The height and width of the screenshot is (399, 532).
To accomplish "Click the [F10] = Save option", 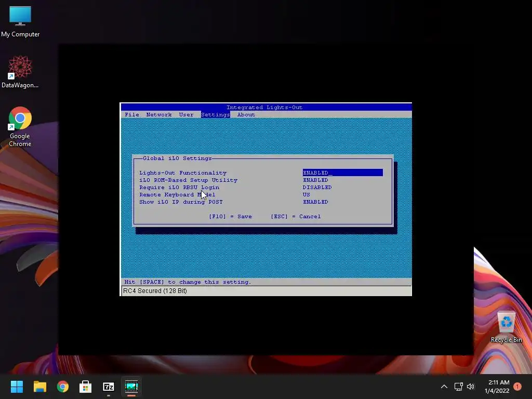I will click(x=230, y=217).
